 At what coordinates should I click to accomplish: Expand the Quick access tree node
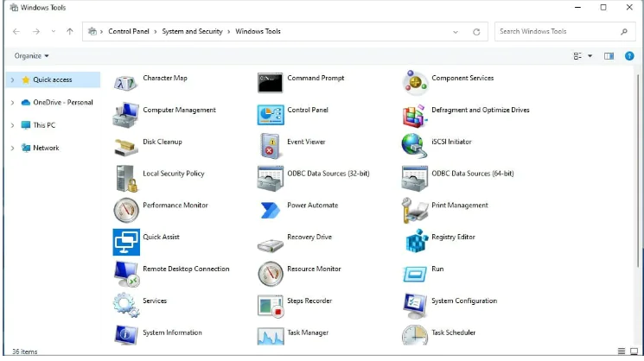click(x=12, y=80)
